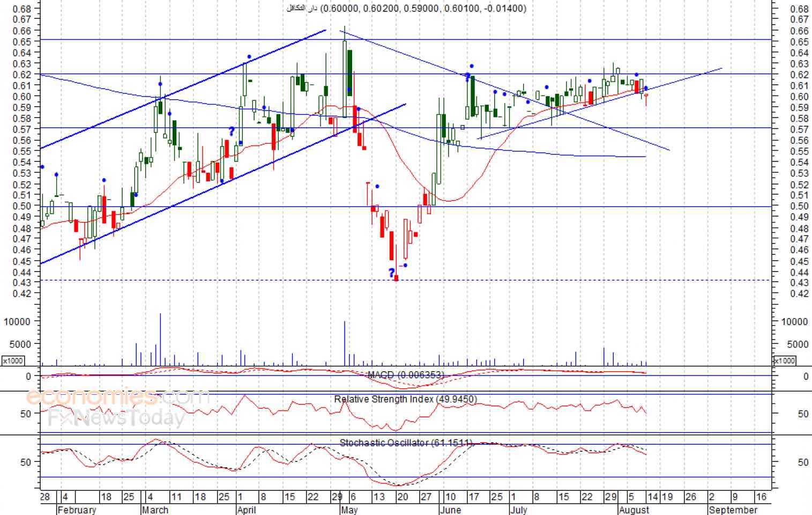Viewport: 812px width, 515px height.
Task: Select the Relative Strength Index (49.9450) label
Action: [405, 399]
